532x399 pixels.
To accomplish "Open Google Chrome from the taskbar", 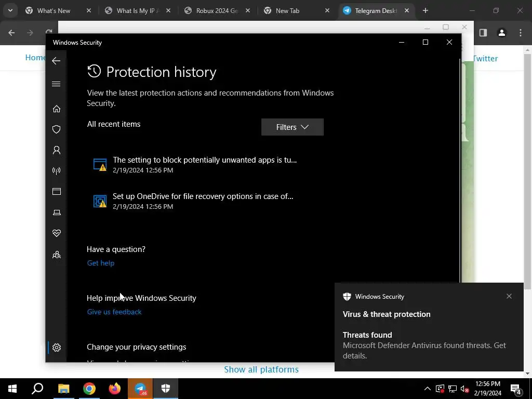I will 89,389.
